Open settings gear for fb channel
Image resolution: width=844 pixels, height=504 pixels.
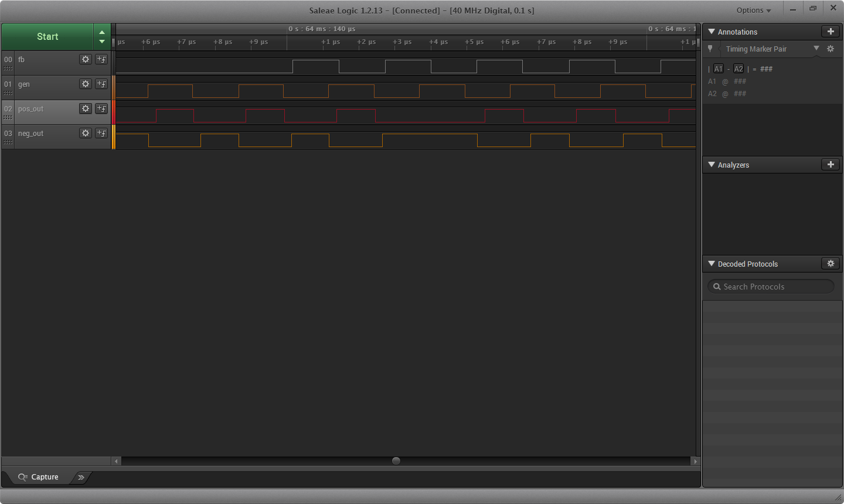86,59
